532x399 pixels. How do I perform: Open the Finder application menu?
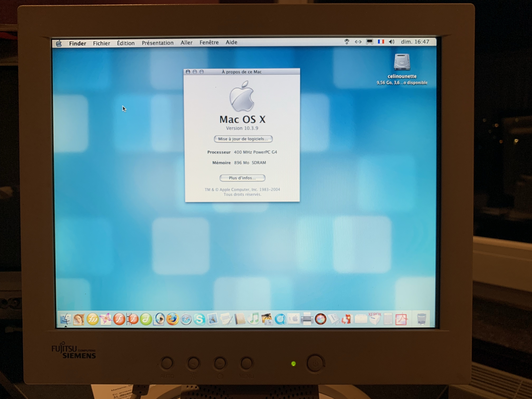(x=77, y=43)
